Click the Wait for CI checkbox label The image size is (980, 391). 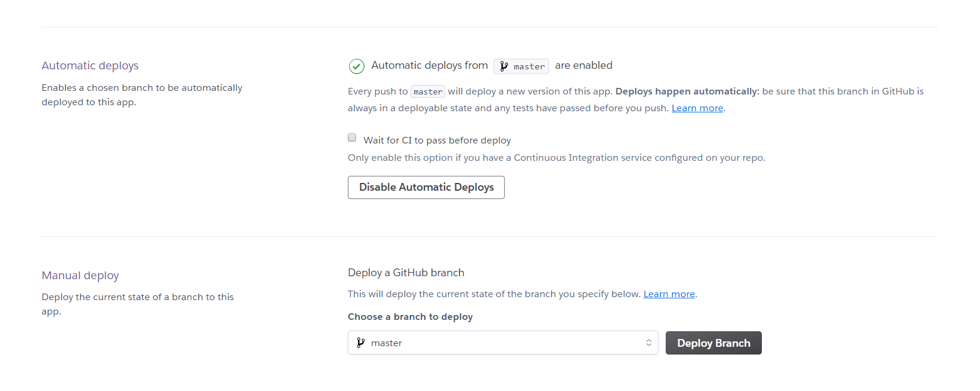coord(437,140)
